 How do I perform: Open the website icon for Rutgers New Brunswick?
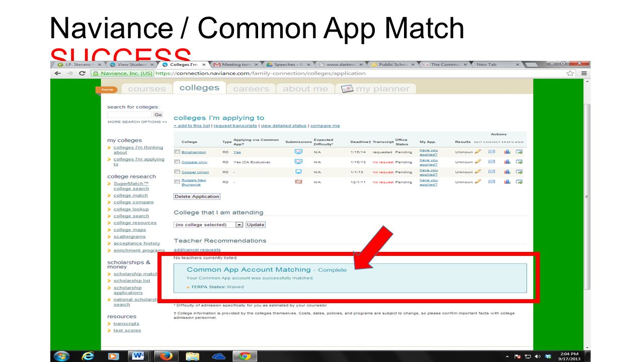(x=519, y=182)
